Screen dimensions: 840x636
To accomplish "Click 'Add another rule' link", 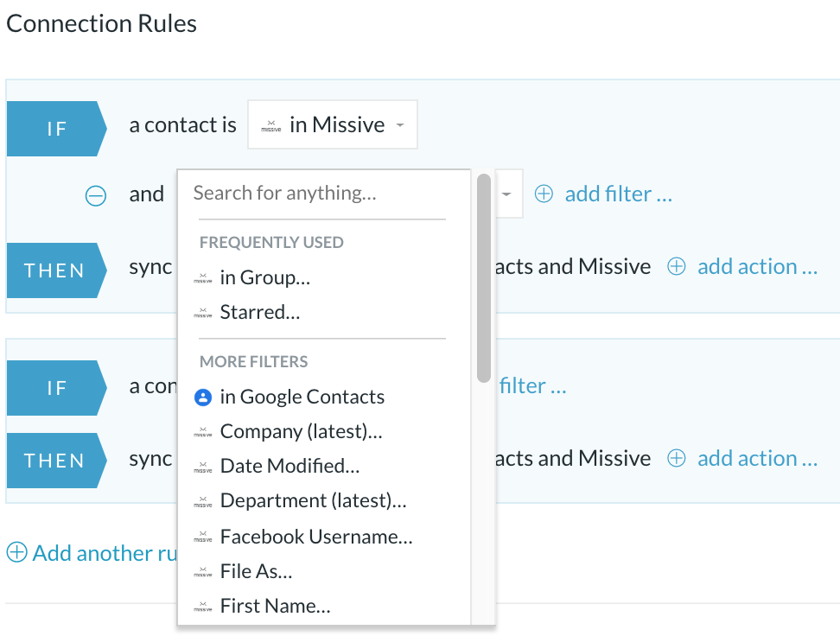I will coord(105,553).
